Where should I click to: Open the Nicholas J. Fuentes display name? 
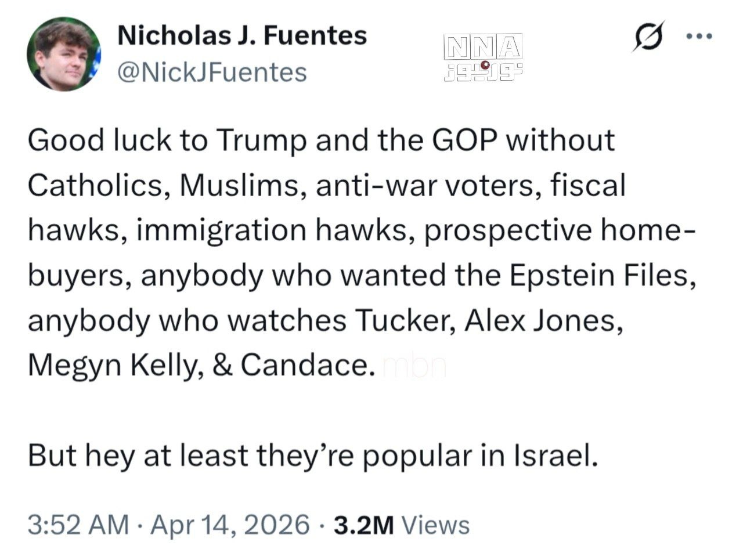pos(242,36)
